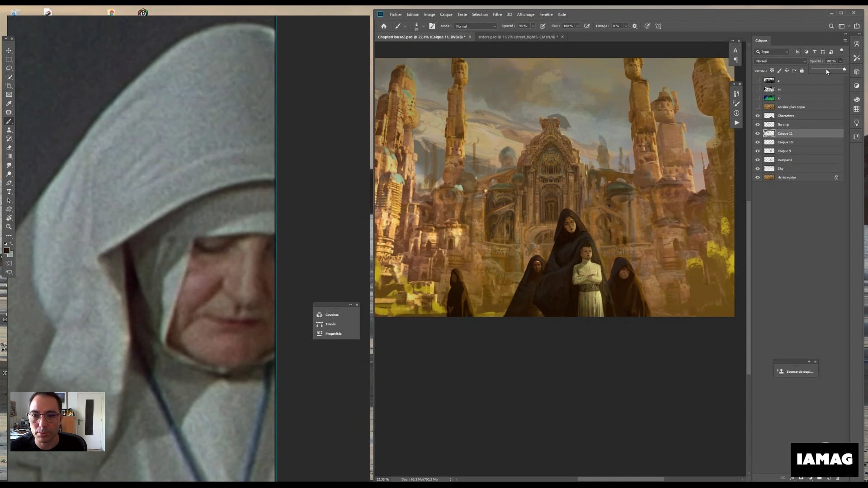Screen dimensions: 868x488
Task: Select the Type tool
Action: point(9,192)
